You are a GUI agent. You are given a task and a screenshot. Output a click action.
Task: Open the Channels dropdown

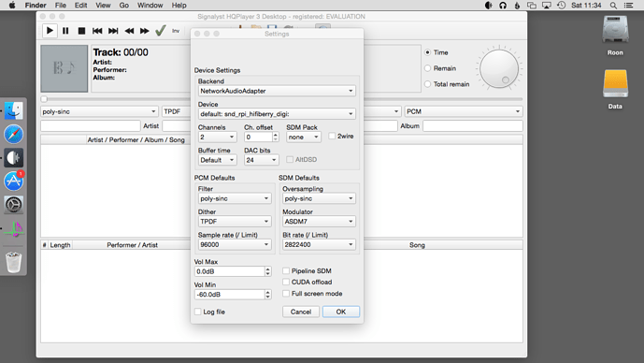(x=217, y=137)
